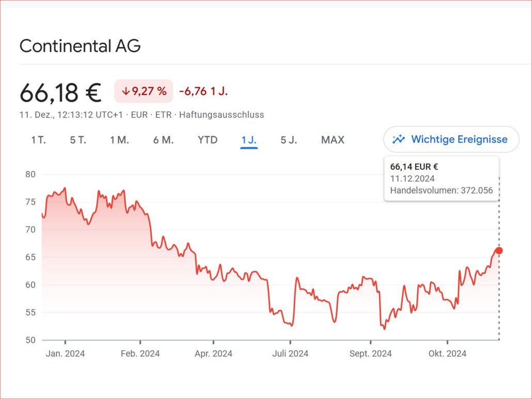This screenshot has height=399, width=532.
Task: Open Wichtige Ereignisse button
Action: tap(451, 139)
